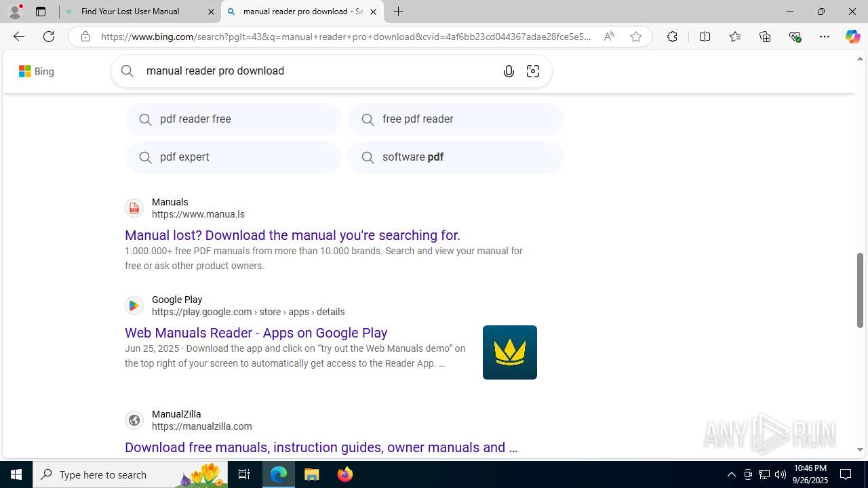The height and width of the screenshot is (488, 868).
Task: Select related search pdf expert
Action: [233, 157]
